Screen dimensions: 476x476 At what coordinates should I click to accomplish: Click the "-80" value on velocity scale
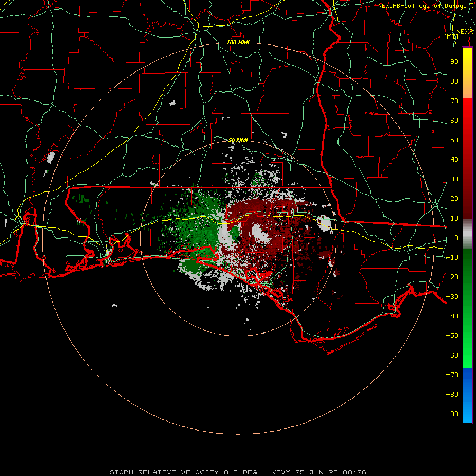coord(452,395)
